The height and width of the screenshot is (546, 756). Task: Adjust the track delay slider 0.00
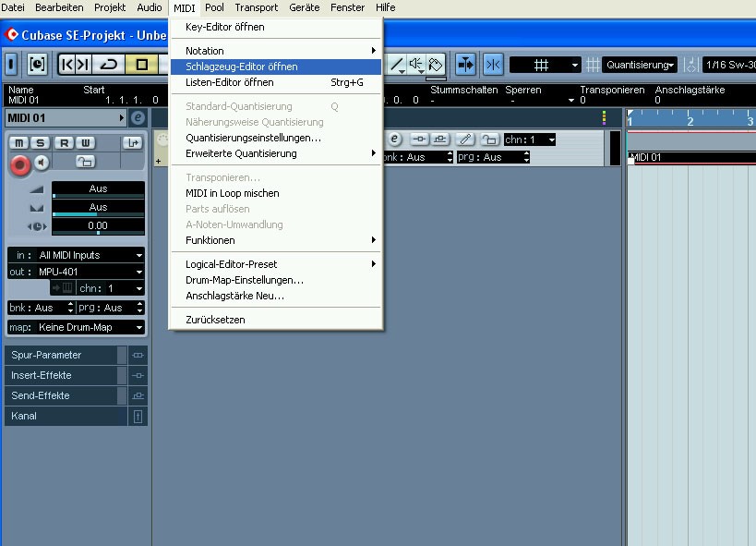[x=98, y=226]
